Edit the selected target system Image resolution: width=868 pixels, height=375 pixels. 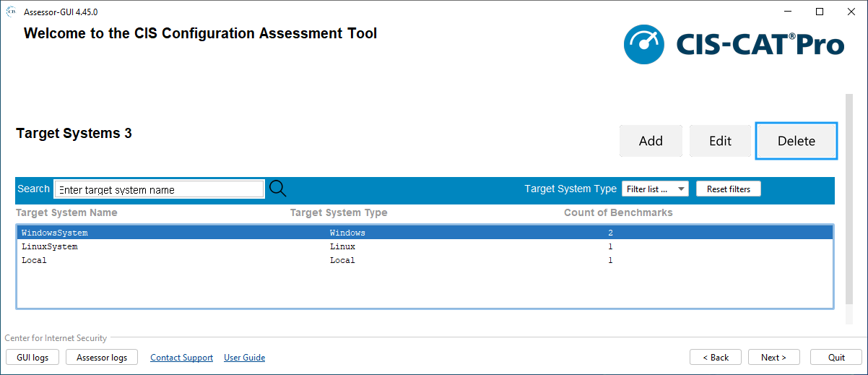(720, 141)
